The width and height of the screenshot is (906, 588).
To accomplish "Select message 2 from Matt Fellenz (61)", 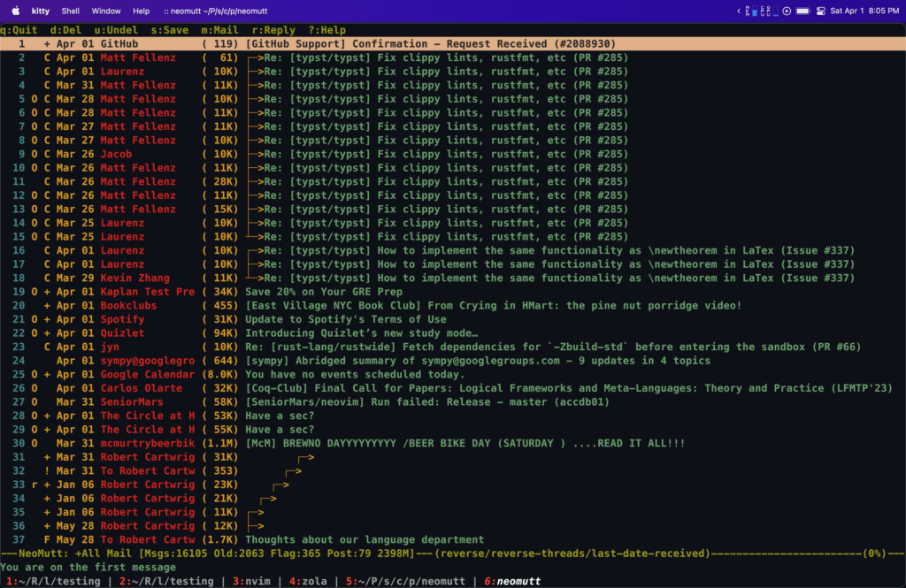I will click(453, 57).
